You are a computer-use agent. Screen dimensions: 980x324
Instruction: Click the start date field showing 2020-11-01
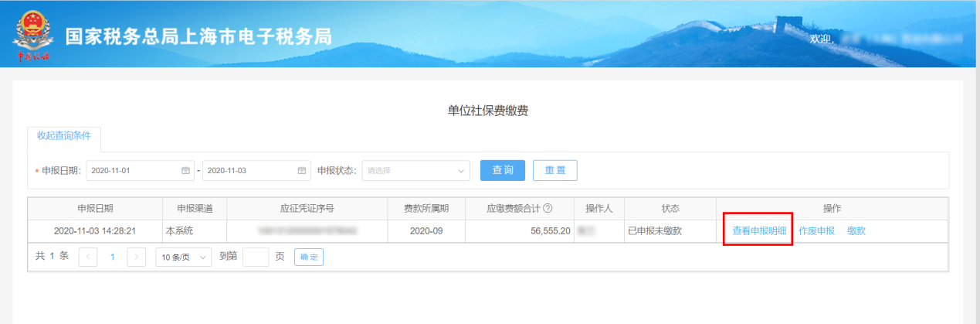[131, 170]
